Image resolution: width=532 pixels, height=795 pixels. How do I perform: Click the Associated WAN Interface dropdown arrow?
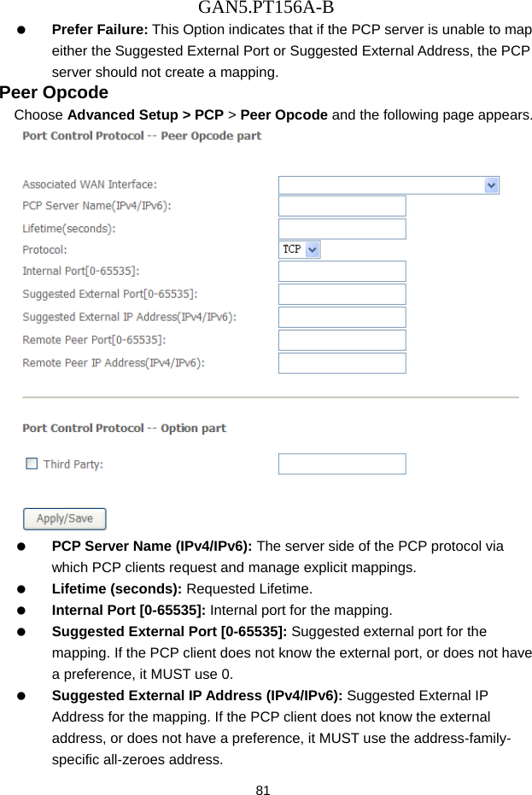(x=492, y=184)
